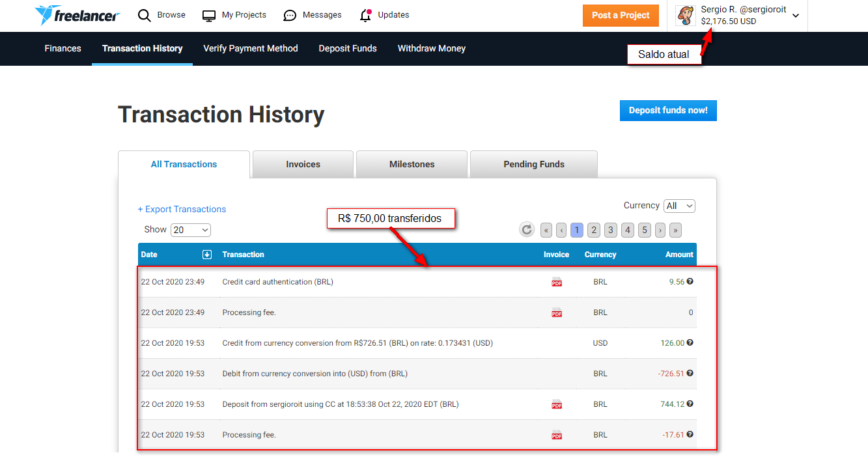Click the $2,176.50 USD balance
This screenshot has width=868, height=457.
729,21
